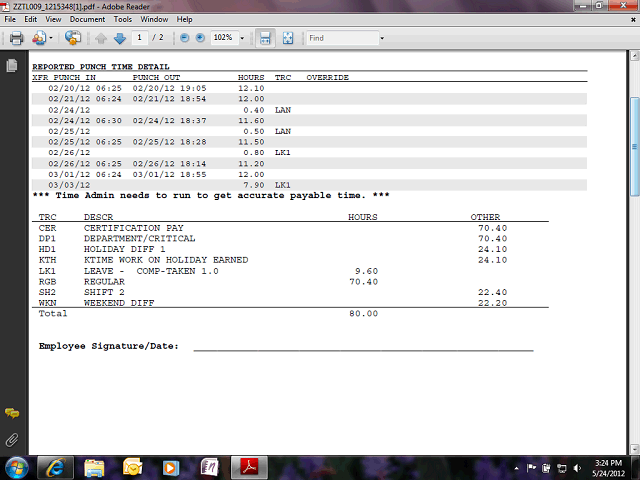Click 'DEPARTMENT/CRITICAL' description
This screenshot has height=480, width=640.
[x=140, y=238]
